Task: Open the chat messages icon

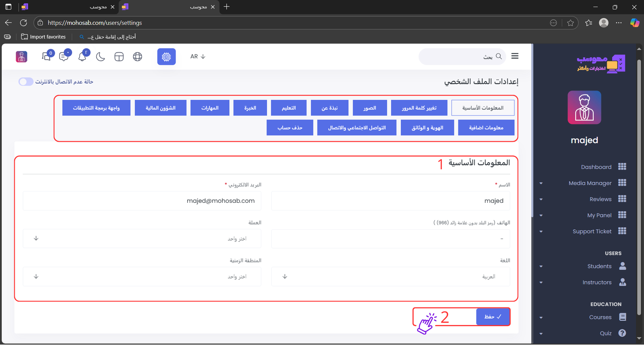Action: [x=64, y=57]
